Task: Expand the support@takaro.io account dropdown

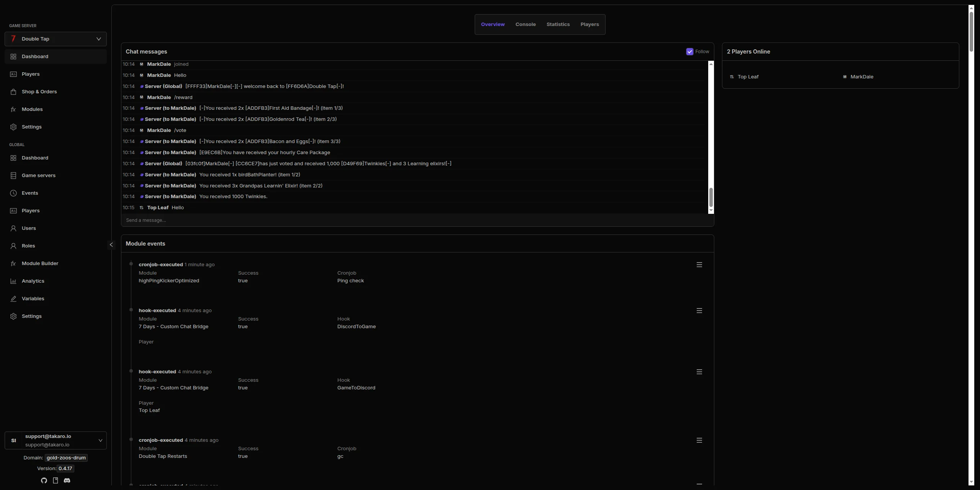Action: (100, 440)
